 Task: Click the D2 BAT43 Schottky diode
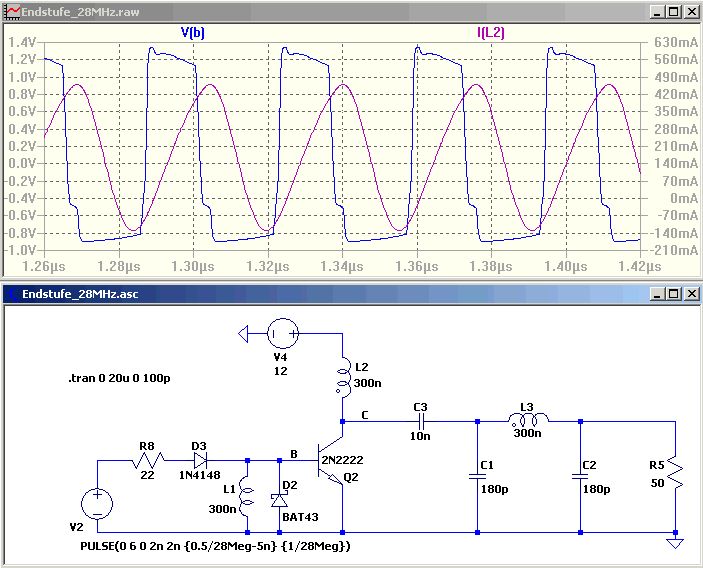(x=279, y=500)
